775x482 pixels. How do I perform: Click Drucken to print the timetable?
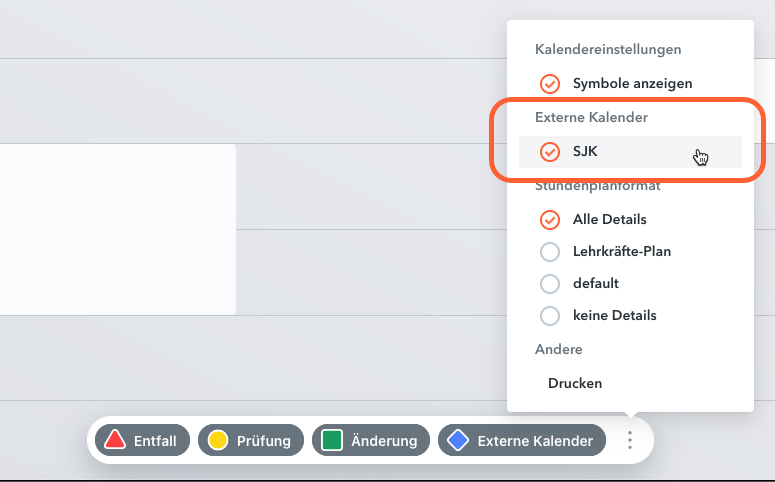[x=575, y=383]
